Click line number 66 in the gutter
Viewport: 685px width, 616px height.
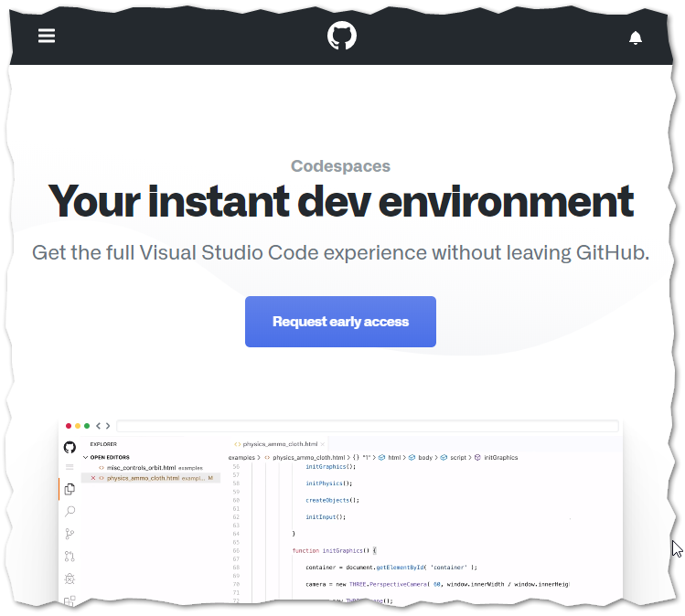click(236, 550)
